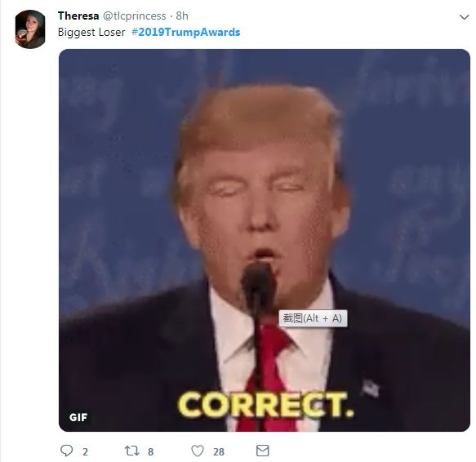Click the display name Theresa

(78, 16)
